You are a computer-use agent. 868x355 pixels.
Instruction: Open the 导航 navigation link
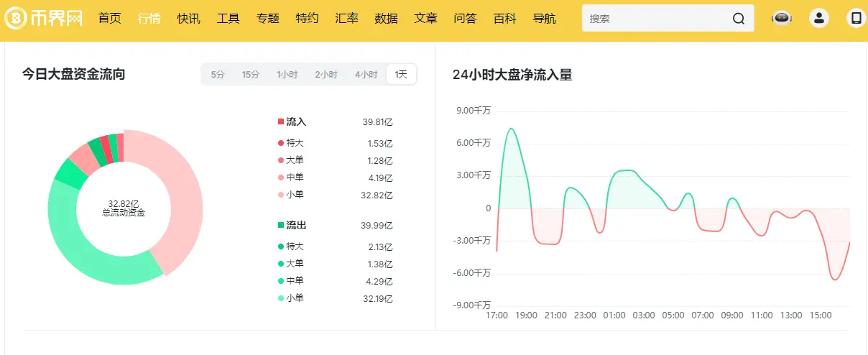click(544, 19)
